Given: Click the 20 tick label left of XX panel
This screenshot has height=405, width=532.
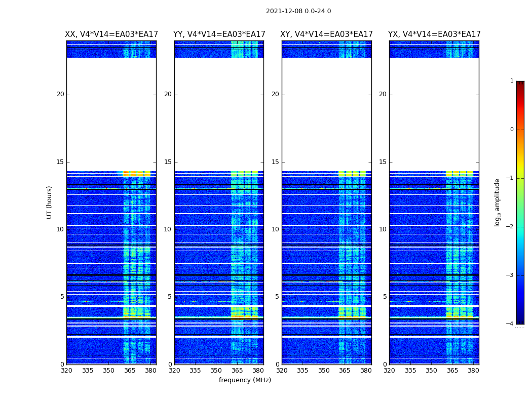Looking at the screenshot, I should point(60,94).
